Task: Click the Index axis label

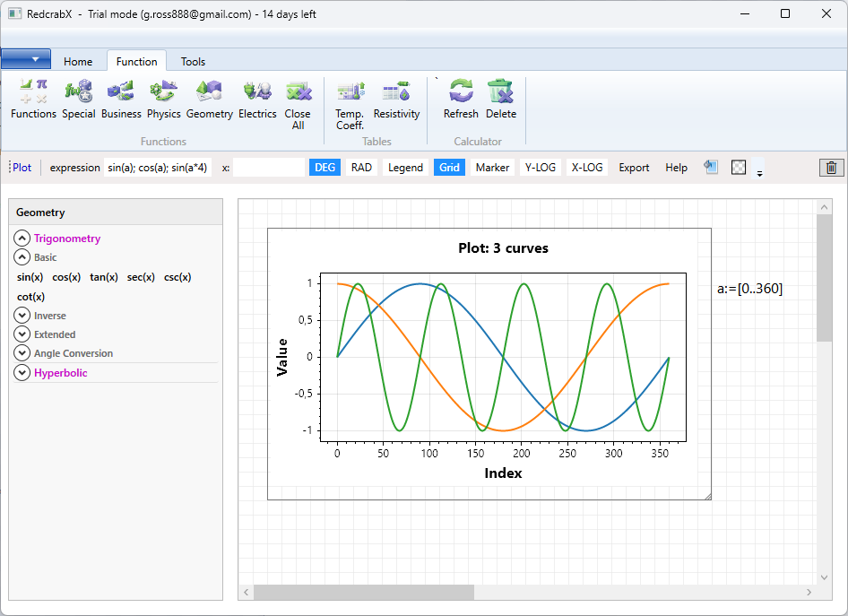Action: point(503,473)
